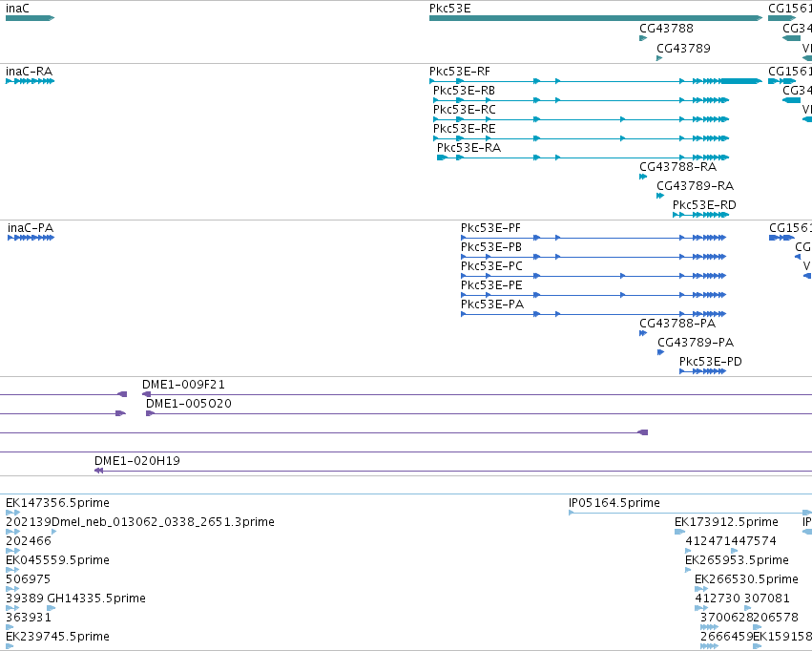Select the 39389 EST label
The width and height of the screenshot is (812, 651).
(25, 598)
